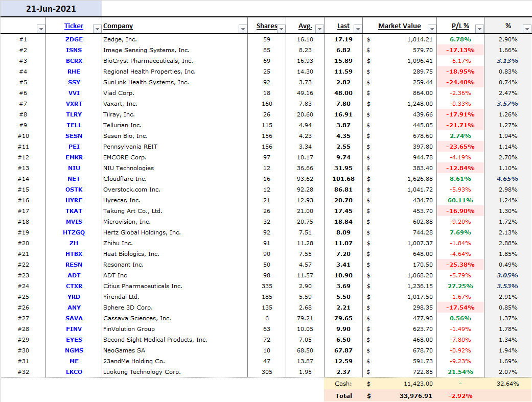Screen dimensions: 532x402
Task: Select the Sphere 3D Corp. company cell
Action: click(x=175, y=308)
